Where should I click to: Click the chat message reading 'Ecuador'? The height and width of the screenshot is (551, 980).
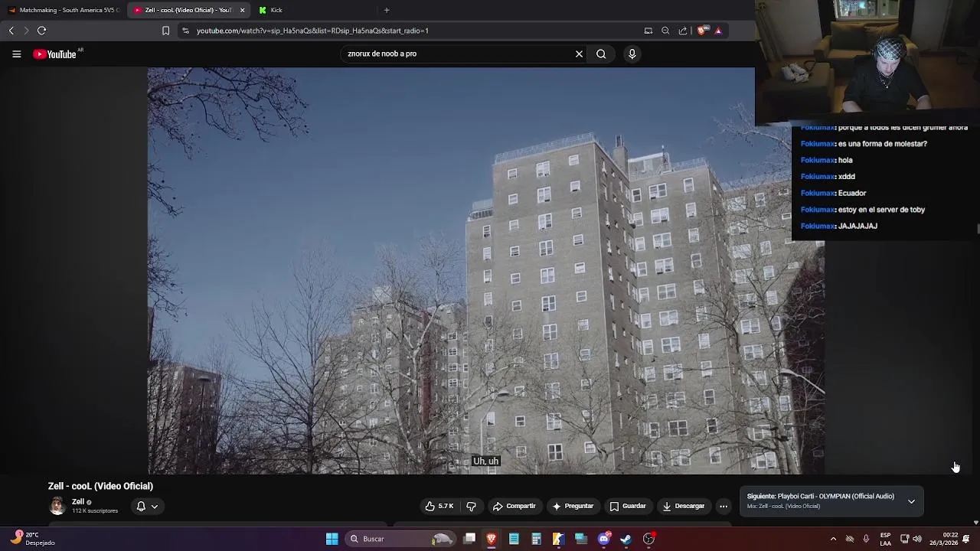coord(852,193)
